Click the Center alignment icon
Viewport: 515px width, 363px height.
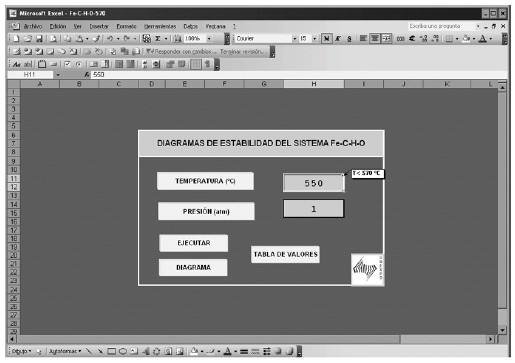click(x=375, y=39)
